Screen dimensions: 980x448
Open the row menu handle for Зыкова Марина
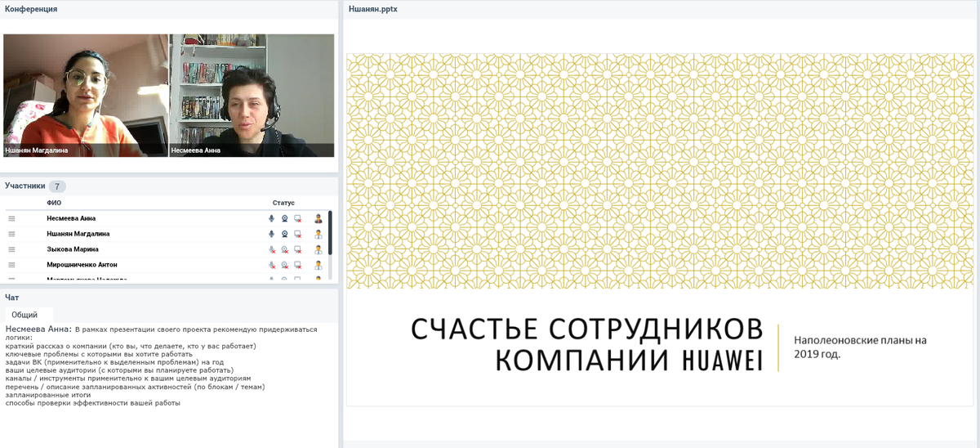[x=11, y=249]
